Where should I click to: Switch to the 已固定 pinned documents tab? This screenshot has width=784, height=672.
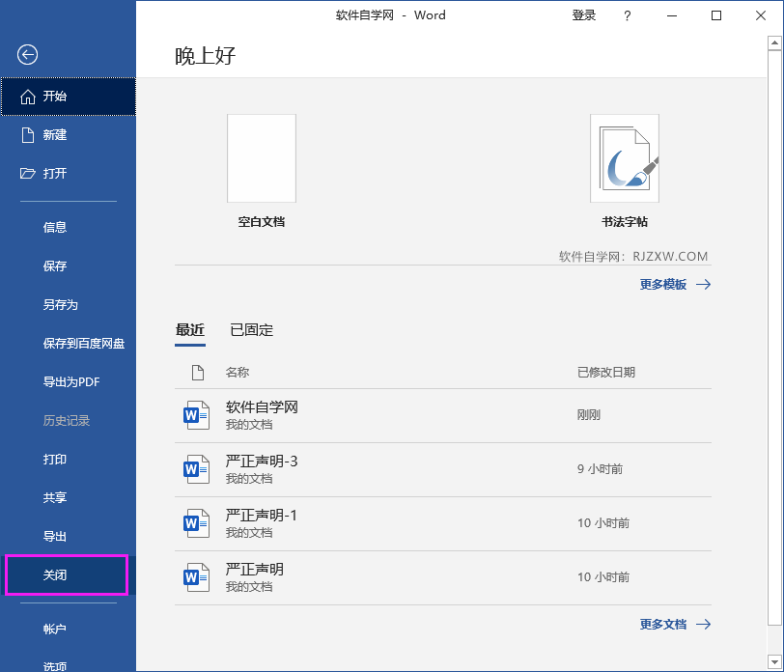pos(250,328)
